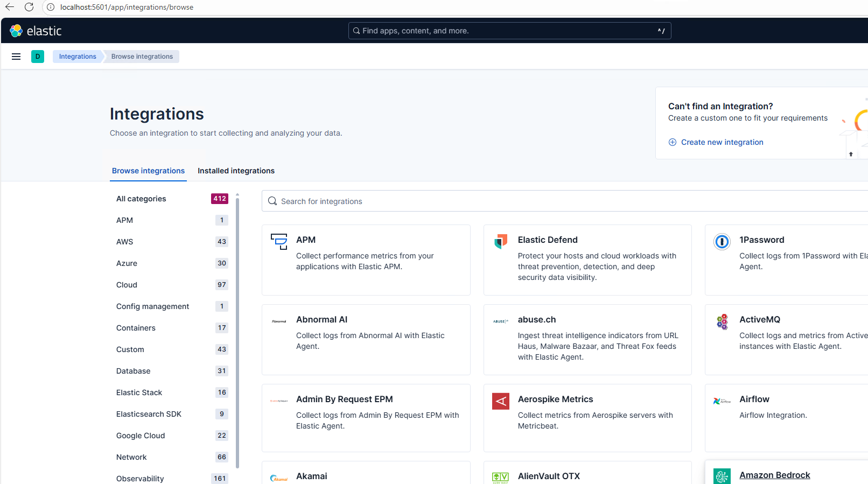Click the browser address bar URL
The width and height of the screenshot is (868, 484).
coord(127,7)
